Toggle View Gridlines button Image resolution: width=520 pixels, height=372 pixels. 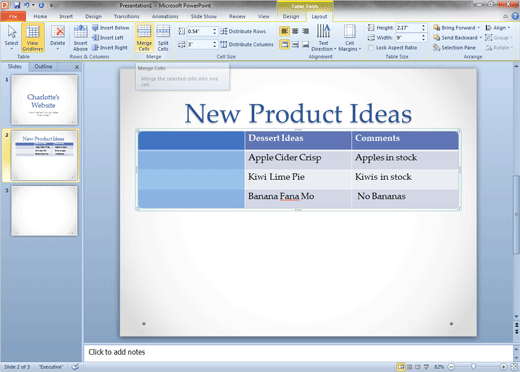33,38
